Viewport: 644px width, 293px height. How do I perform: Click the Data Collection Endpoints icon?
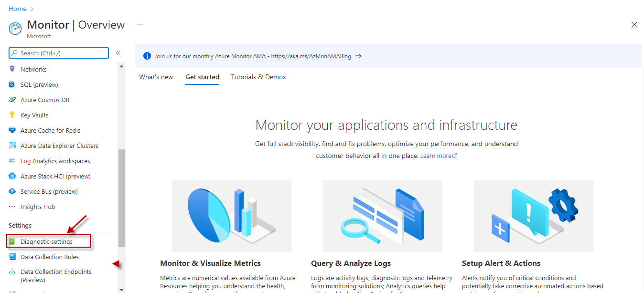(12, 272)
